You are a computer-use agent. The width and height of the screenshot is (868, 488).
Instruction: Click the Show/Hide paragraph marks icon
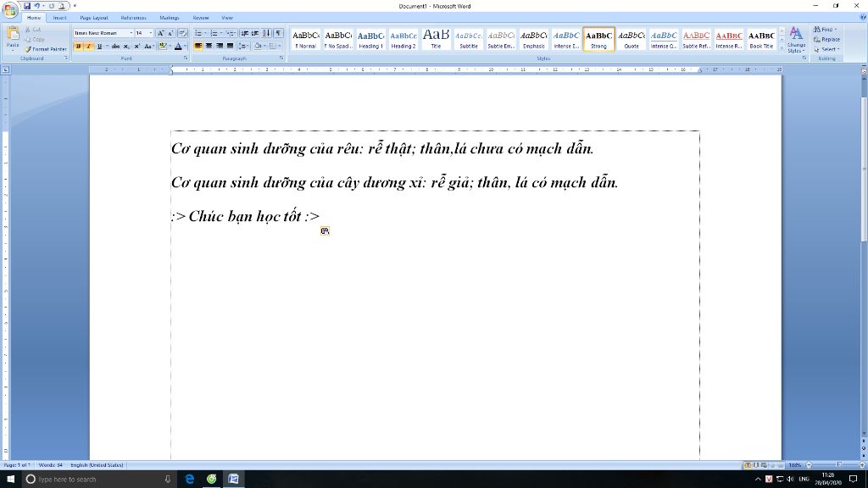(279, 33)
